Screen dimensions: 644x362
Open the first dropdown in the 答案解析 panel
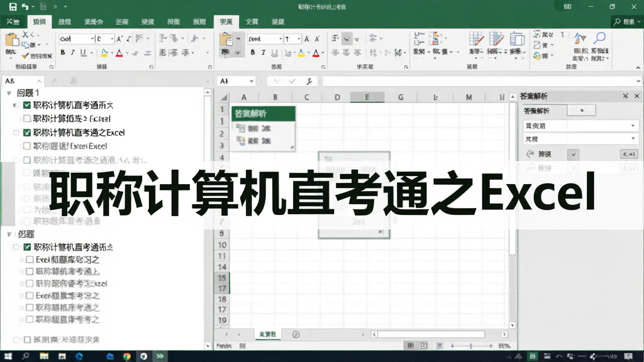coord(580,126)
